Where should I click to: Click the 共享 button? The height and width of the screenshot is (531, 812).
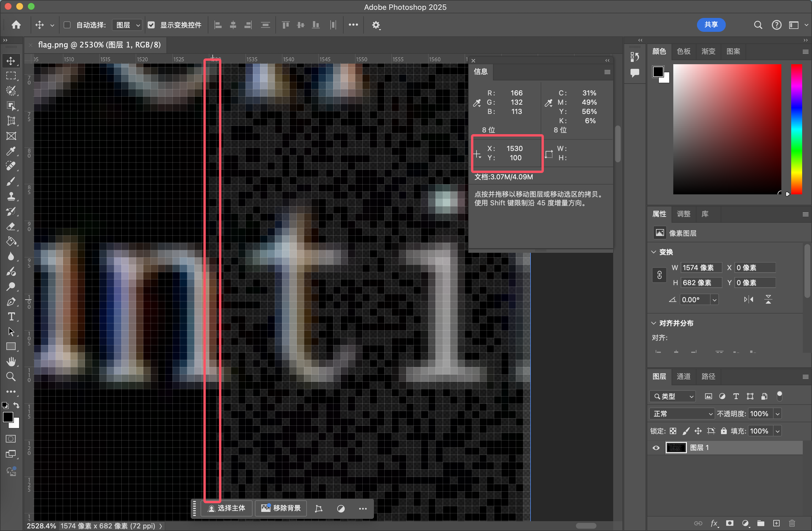711,25
